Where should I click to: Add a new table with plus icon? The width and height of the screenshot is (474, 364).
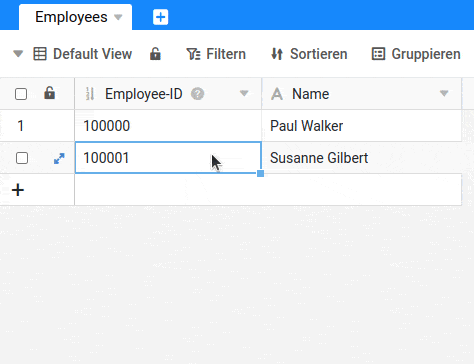coord(160,17)
